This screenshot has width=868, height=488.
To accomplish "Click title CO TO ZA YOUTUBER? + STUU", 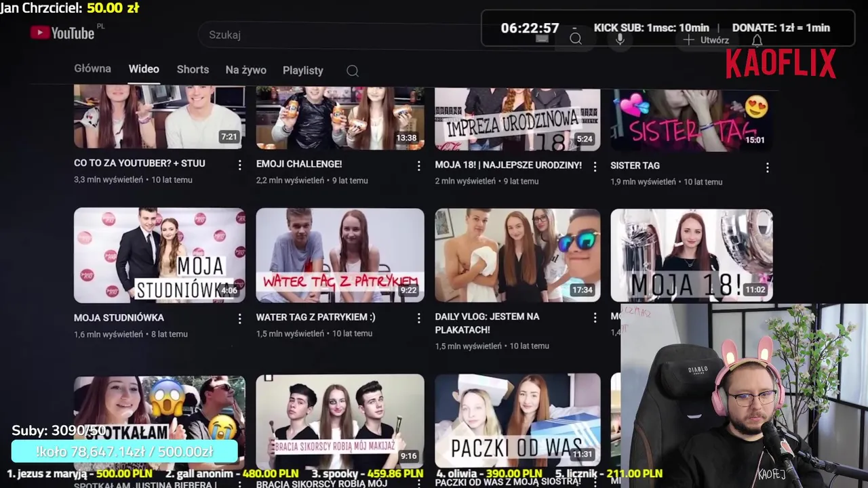I will click(x=140, y=163).
